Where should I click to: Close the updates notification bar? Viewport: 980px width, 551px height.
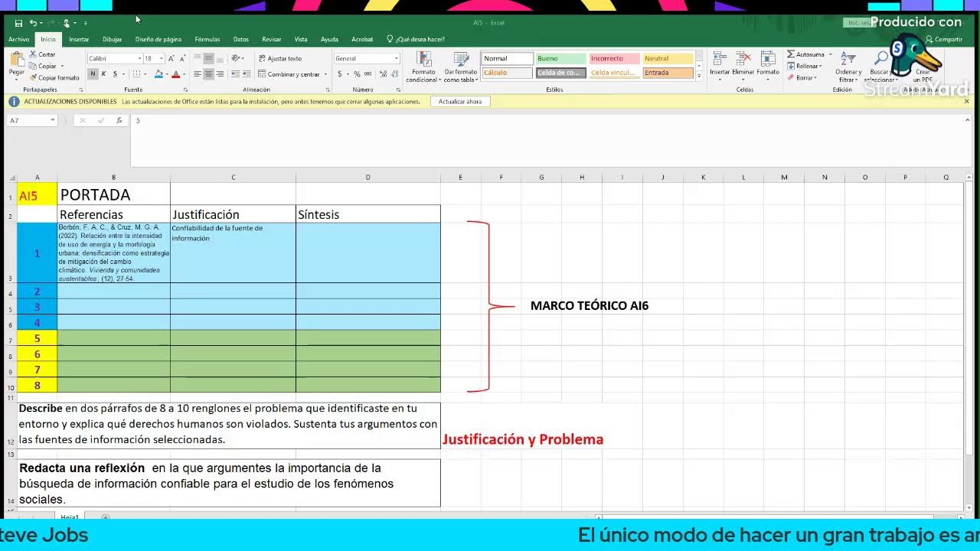(x=967, y=101)
